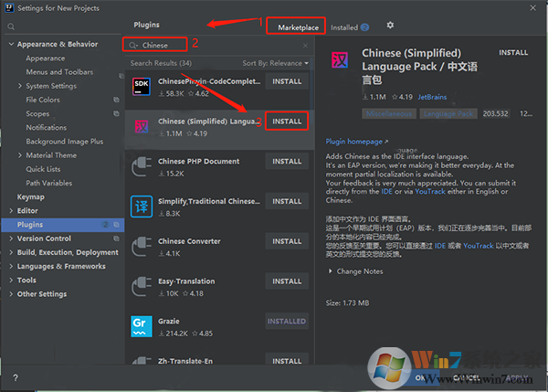Open Background Image Plus settings
The width and height of the screenshot is (548, 392).
click(65, 142)
